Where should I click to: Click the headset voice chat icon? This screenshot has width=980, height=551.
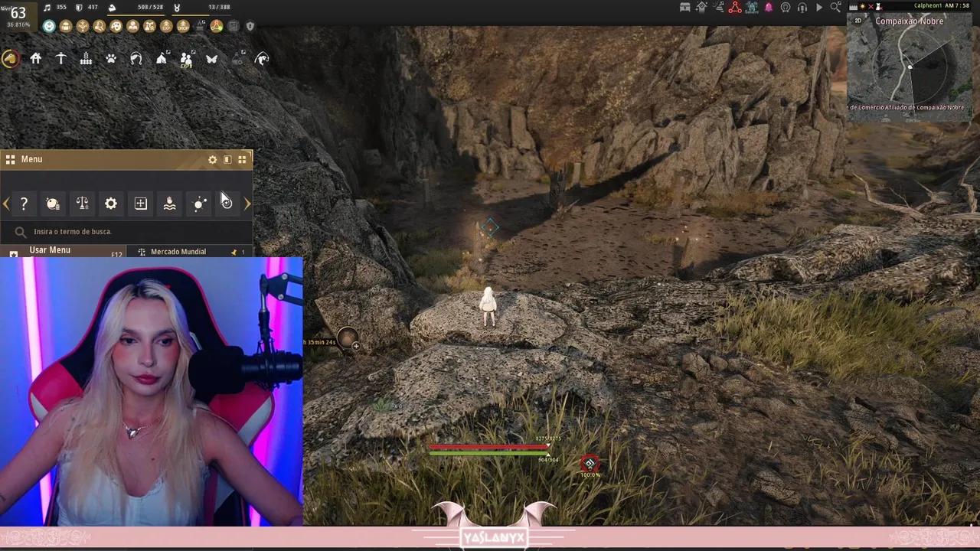click(802, 8)
